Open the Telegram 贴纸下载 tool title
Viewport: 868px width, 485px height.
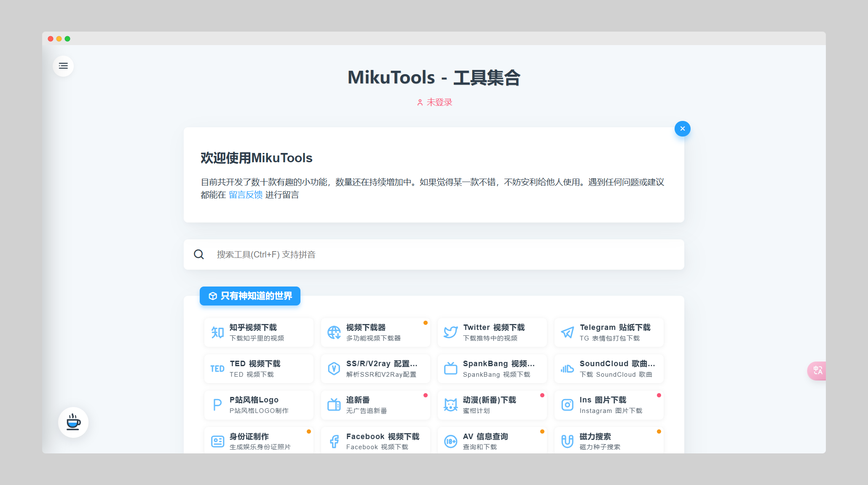pyautogui.click(x=615, y=327)
